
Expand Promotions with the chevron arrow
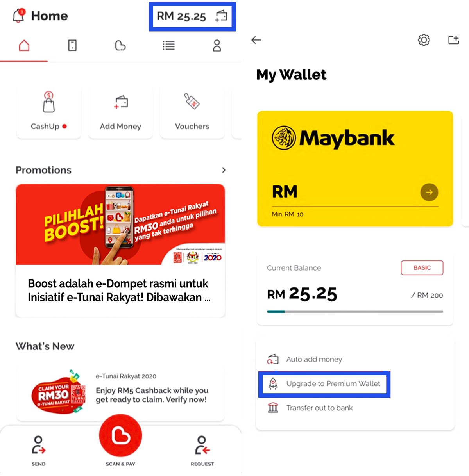pos(224,170)
